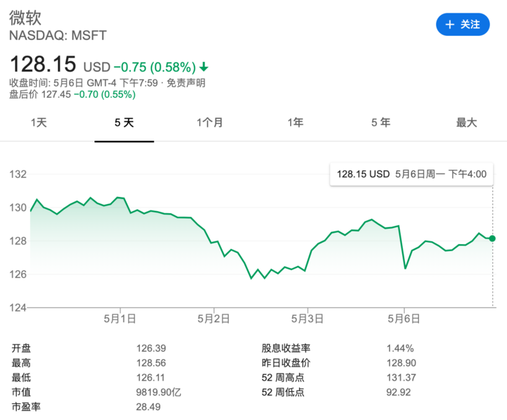Click the 市值 value 9819.90亿
This screenshot has height=420, width=507.
[x=158, y=393]
